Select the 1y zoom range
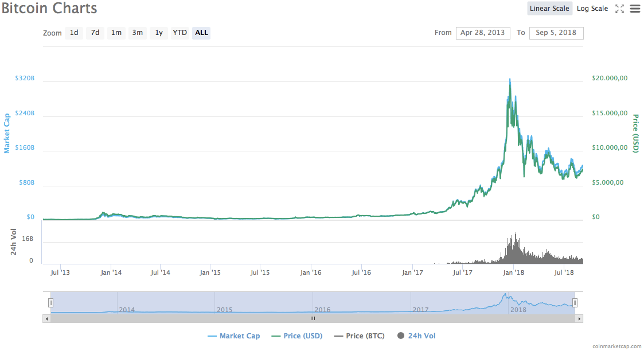 tap(159, 33)
